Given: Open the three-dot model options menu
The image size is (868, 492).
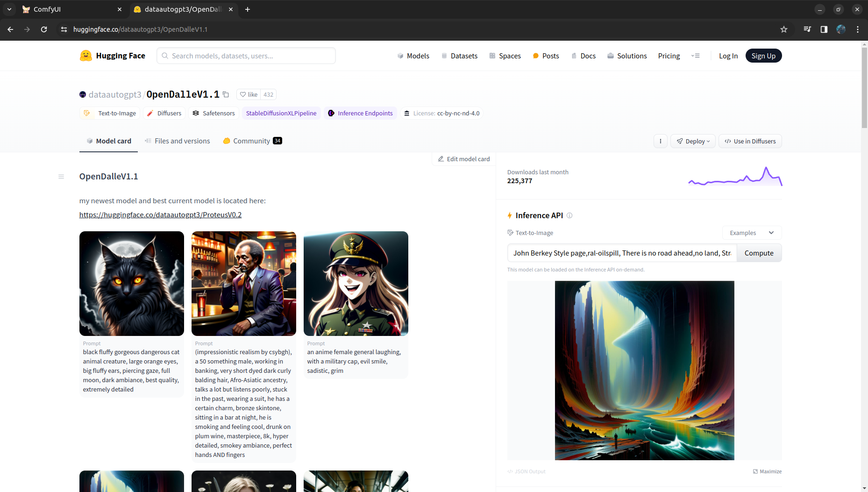Looking at the screenshot, I should (x=660, y=141).
